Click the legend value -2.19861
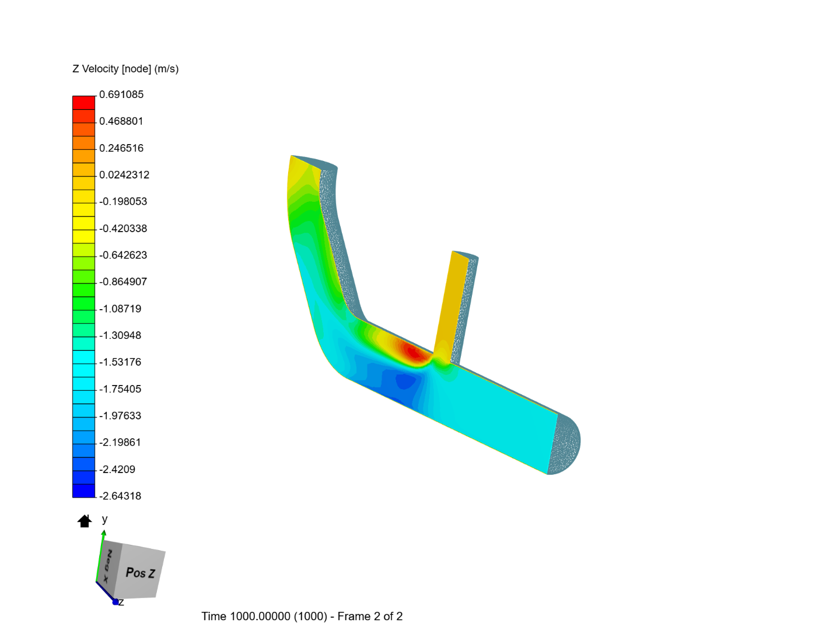Viewport: 840px width, 630px height. pyautogui.click(x=120, y=442)
